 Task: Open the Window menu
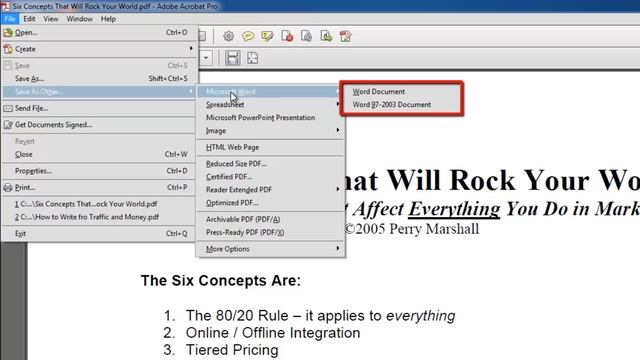(x=80, y=19)
